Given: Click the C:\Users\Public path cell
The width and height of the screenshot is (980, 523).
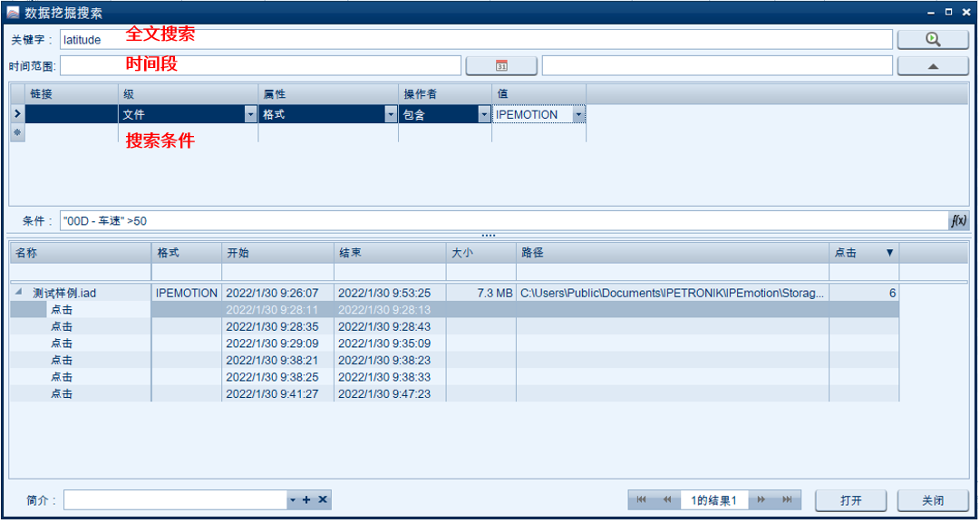Looking at the screenshot, I should click(x=673, y=293).
